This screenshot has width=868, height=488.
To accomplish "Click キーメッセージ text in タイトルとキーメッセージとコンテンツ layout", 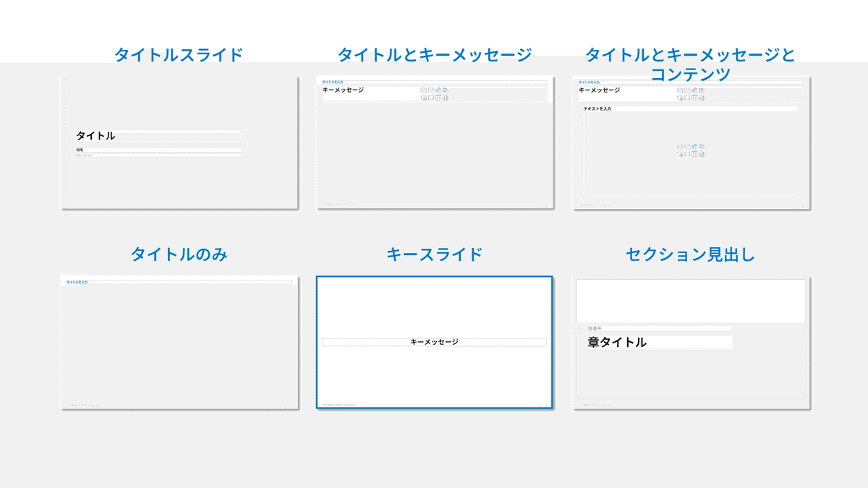I will click(x=600, y=90).
